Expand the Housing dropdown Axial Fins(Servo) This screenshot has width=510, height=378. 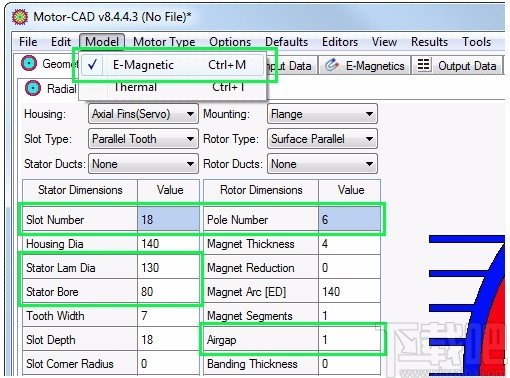pos(143,114)
